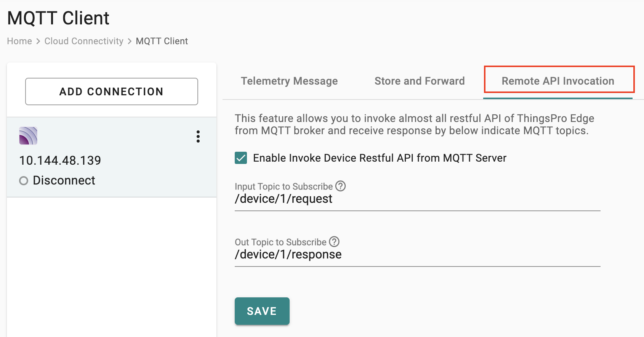Click the Input Topic field with /device/1/request
Image resolution: width=644 pixels, height=337 pixels.
pyautogui.click(x=418, y=199)
